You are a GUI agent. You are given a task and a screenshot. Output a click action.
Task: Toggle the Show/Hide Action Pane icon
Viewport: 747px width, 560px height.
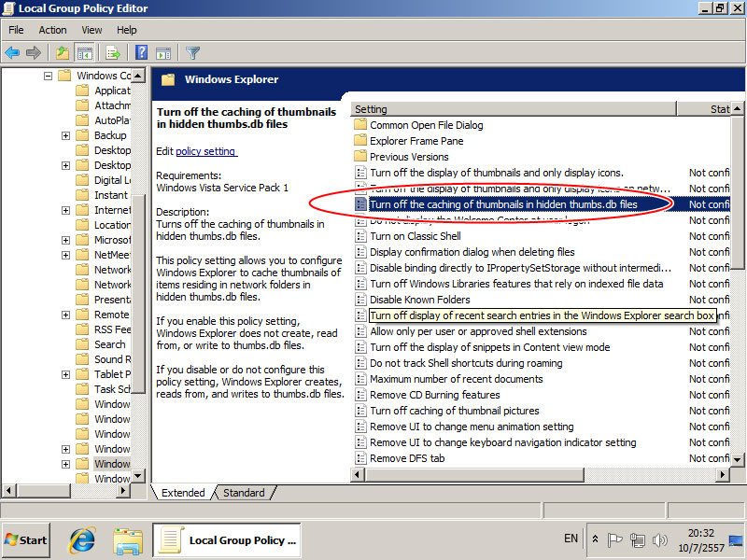click(x=163, y=52)
